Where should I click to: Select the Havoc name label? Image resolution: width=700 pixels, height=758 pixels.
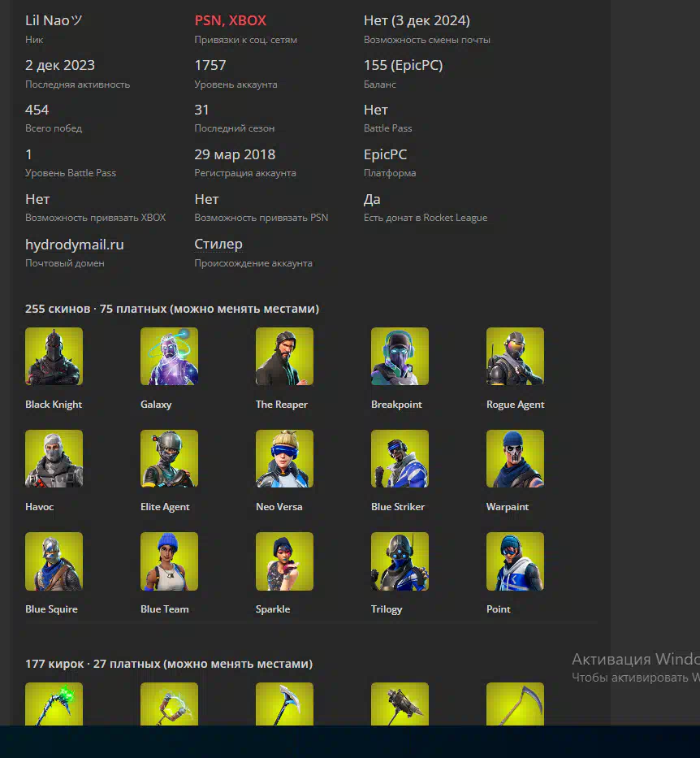click(39, 507)
